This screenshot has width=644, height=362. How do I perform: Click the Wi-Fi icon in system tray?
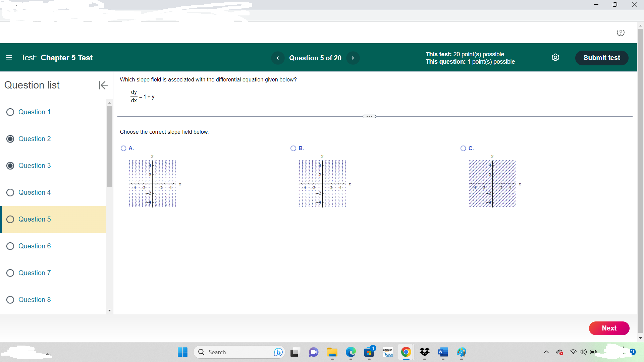(x=573, y=352)
